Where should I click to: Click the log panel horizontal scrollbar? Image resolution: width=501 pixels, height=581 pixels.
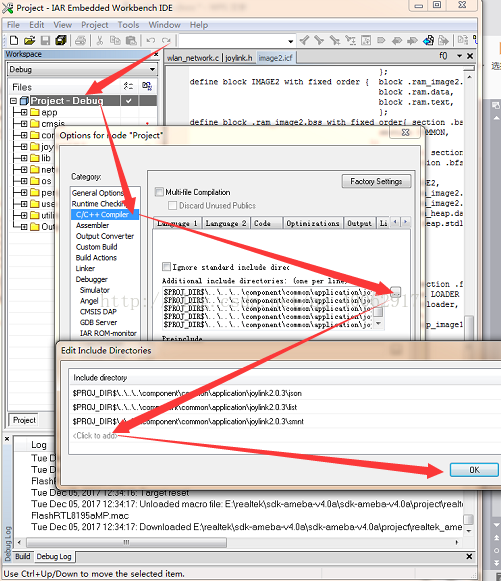126,542
